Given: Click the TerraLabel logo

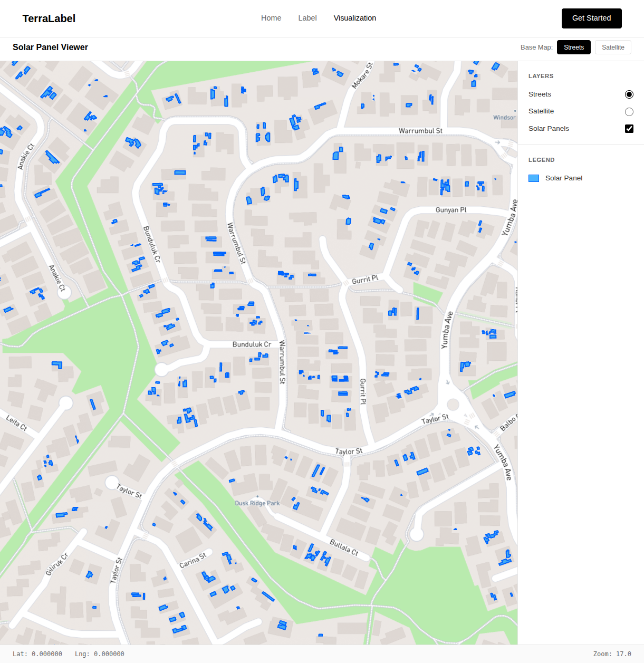Looking at the screenshot, I should coord(48,18).
